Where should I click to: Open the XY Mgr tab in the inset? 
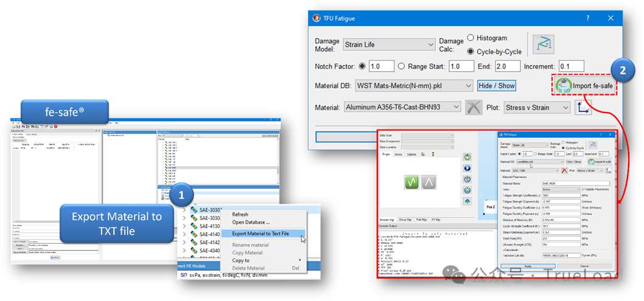click(x=436, y=220)
